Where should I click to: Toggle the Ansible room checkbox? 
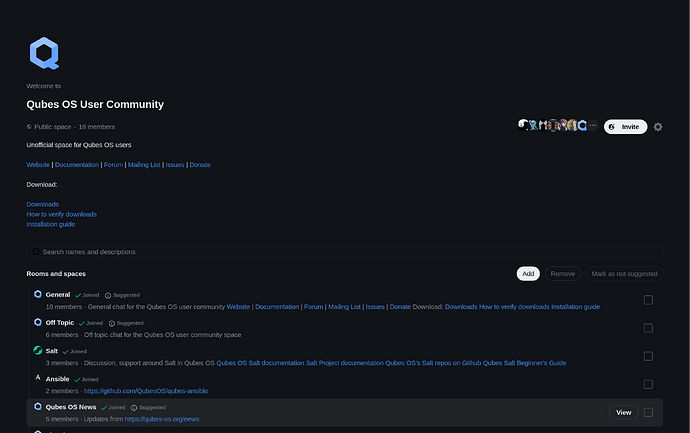[648, 384]
